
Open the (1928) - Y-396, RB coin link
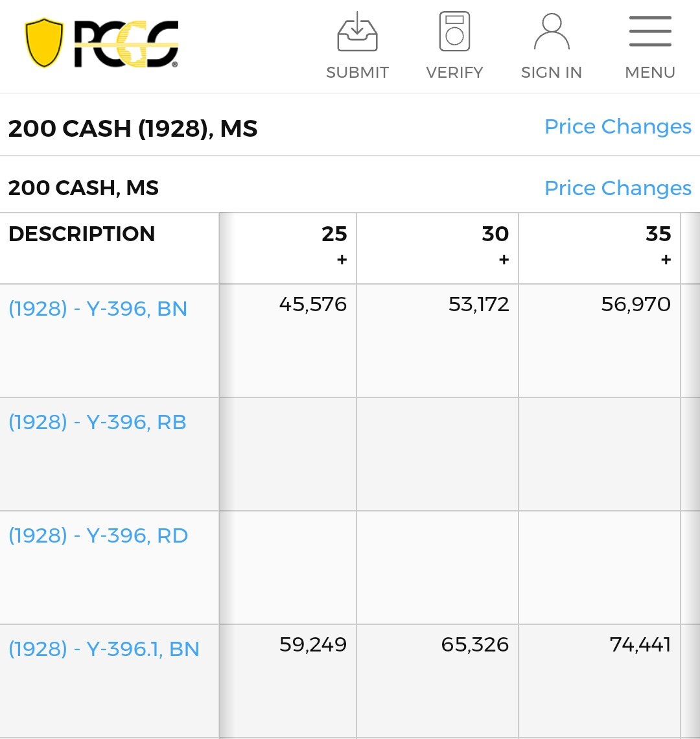(97, 422)
